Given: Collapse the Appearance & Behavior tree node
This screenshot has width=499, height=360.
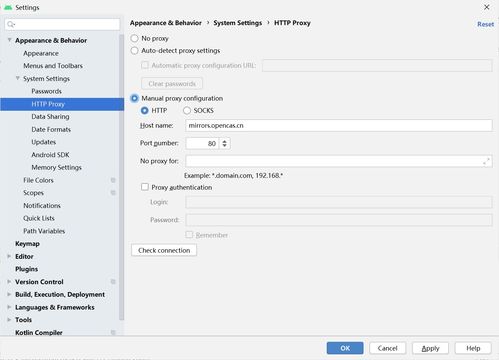Looking at the screenshot, I should (9, 40).
